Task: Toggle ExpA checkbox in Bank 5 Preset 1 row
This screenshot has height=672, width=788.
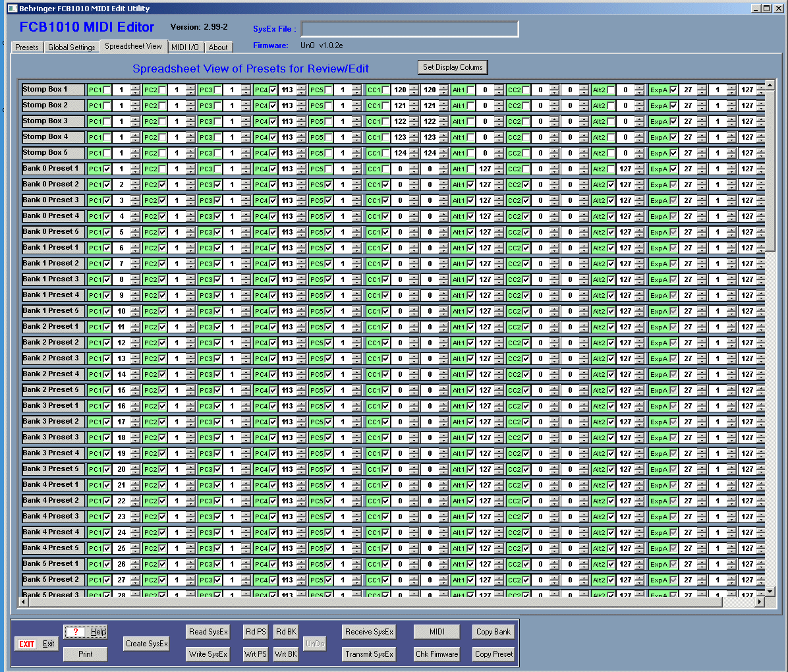Action: (673, 564)
